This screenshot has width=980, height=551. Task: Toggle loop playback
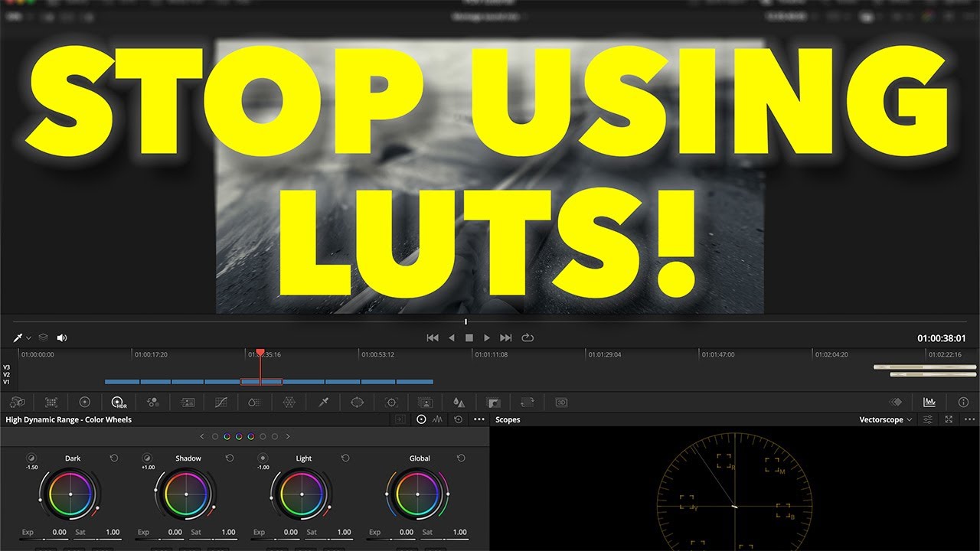(527, 337)
